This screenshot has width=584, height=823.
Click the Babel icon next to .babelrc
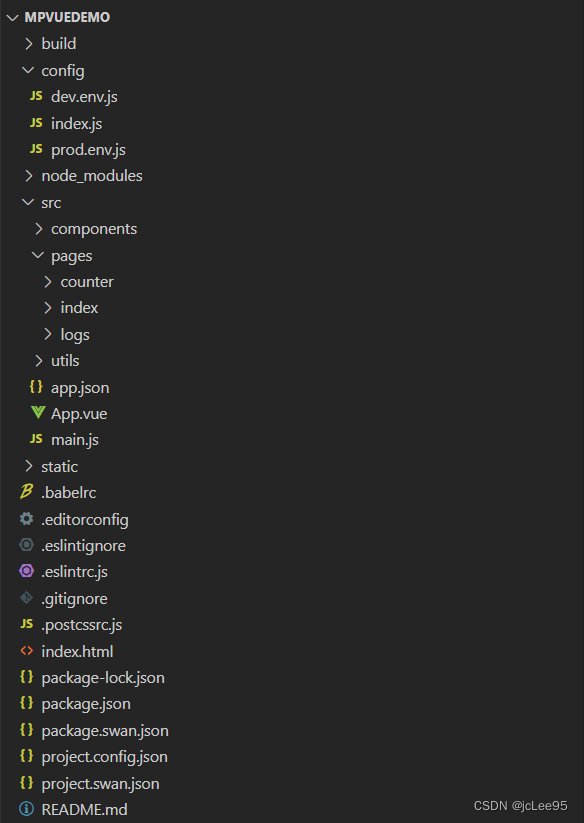[x=26, y=492]
